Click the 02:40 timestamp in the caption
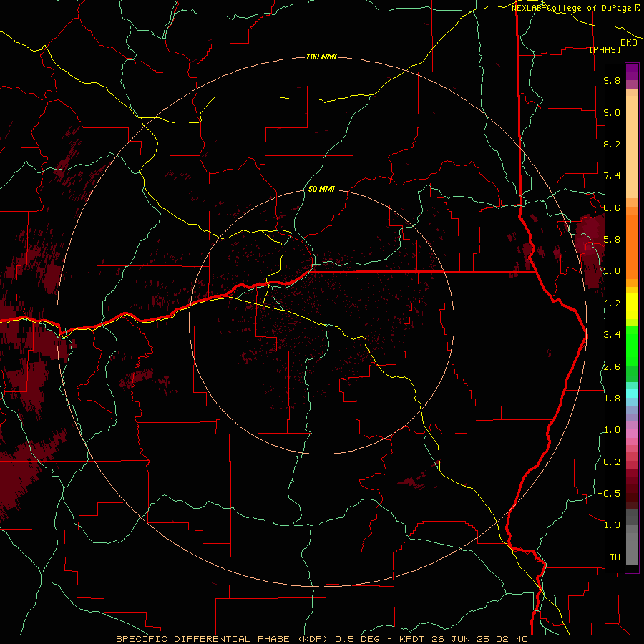Viewport: 644px width, 644px height. 512,639
